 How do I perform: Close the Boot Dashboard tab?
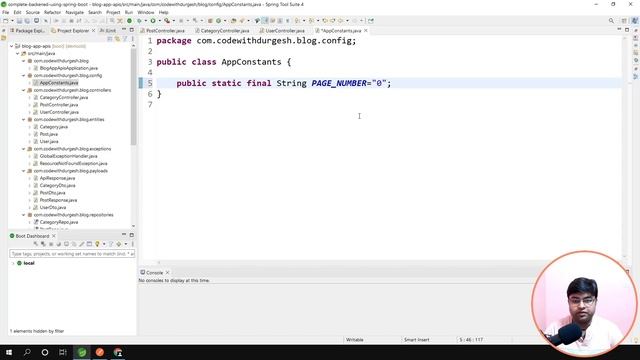point(54,236)
